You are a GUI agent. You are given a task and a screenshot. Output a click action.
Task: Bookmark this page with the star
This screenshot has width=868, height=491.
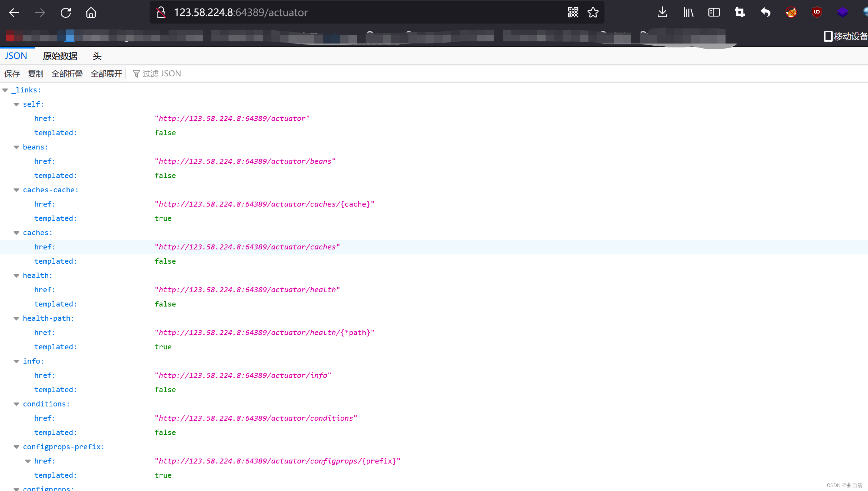(593, 12)
